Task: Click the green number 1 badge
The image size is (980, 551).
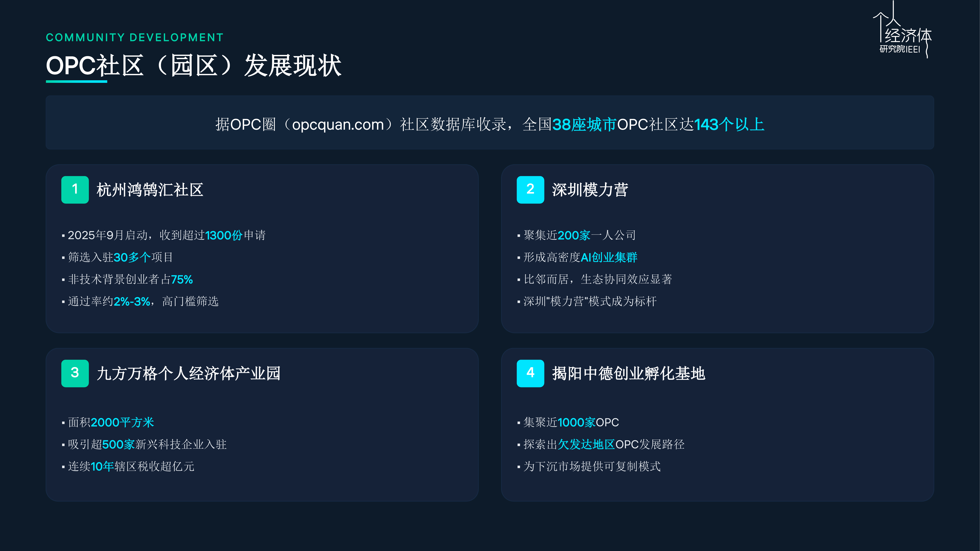Action: [x=75, y=190]
